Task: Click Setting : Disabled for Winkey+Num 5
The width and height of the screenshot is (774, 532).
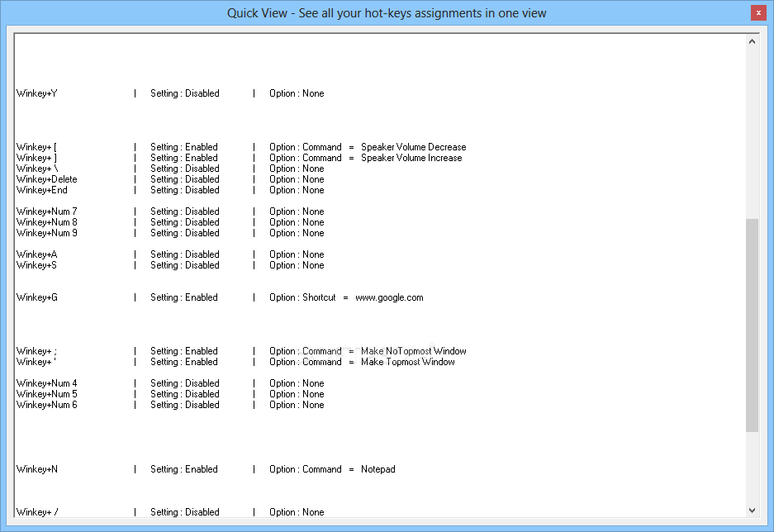Action: point(185,394)
